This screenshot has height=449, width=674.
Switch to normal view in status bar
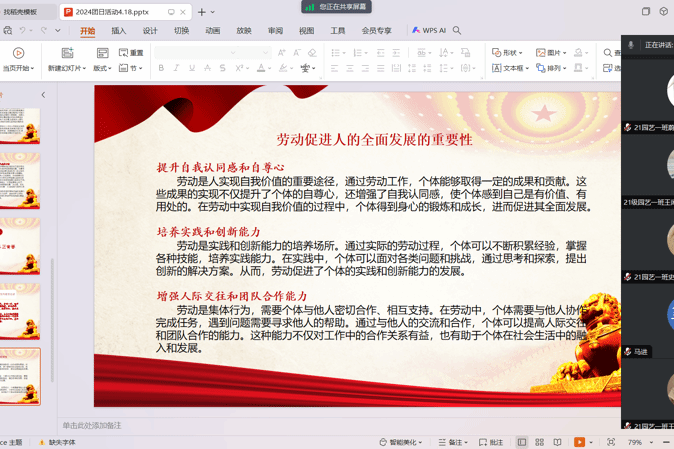(x=522, y=442)
